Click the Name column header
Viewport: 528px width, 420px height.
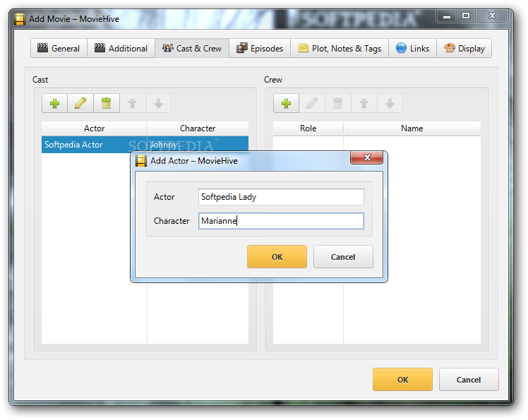coord(412,128)
